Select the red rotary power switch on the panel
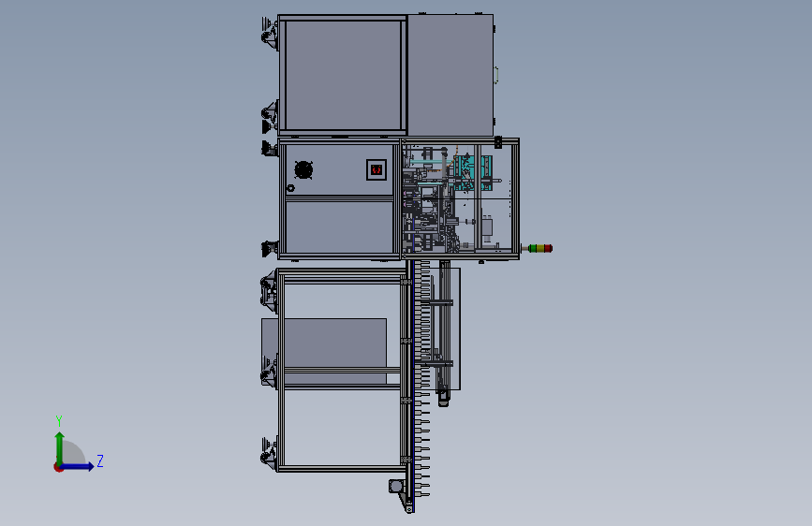 (376, 169)
